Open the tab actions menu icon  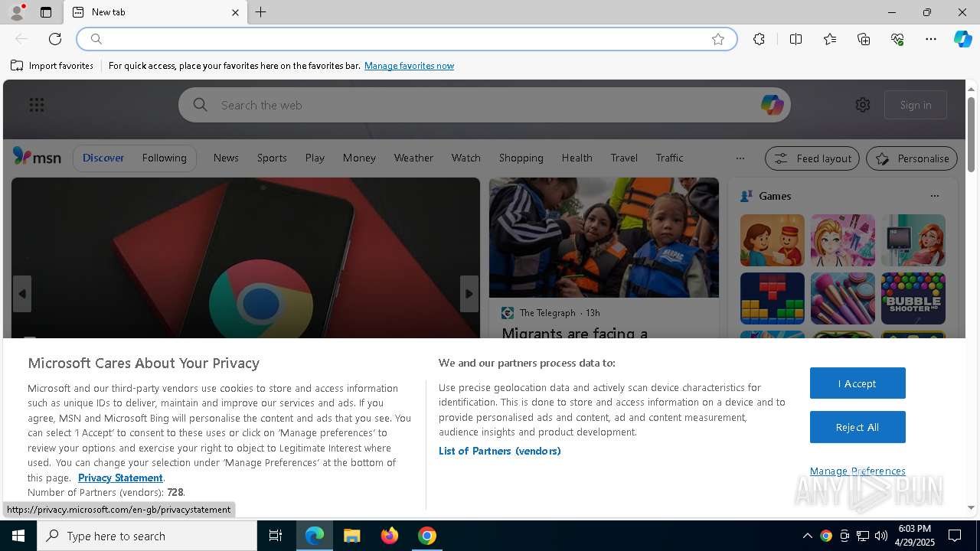coord(46,12)
